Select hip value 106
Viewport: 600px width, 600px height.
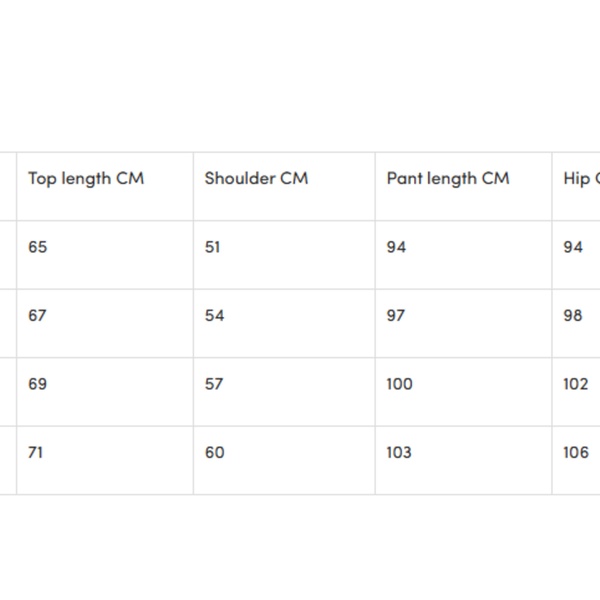[x=576, y=452]
